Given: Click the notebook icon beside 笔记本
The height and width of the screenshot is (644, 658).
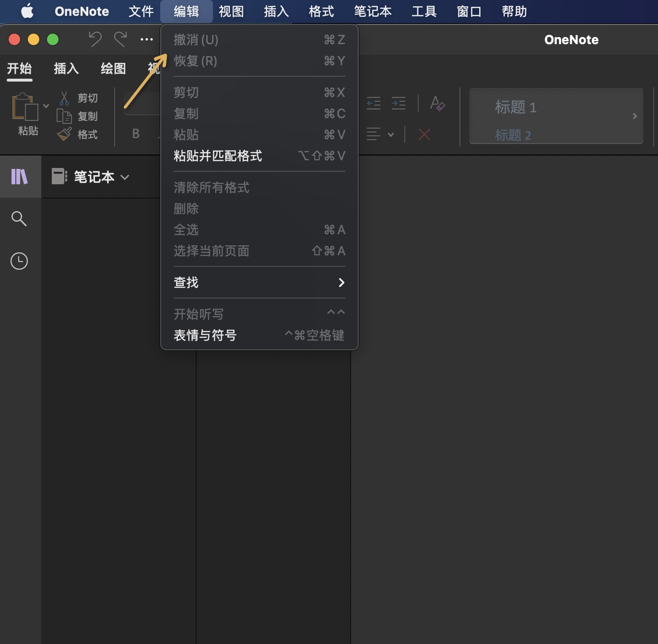Looking at the screenshot, I should click(59, 177).
